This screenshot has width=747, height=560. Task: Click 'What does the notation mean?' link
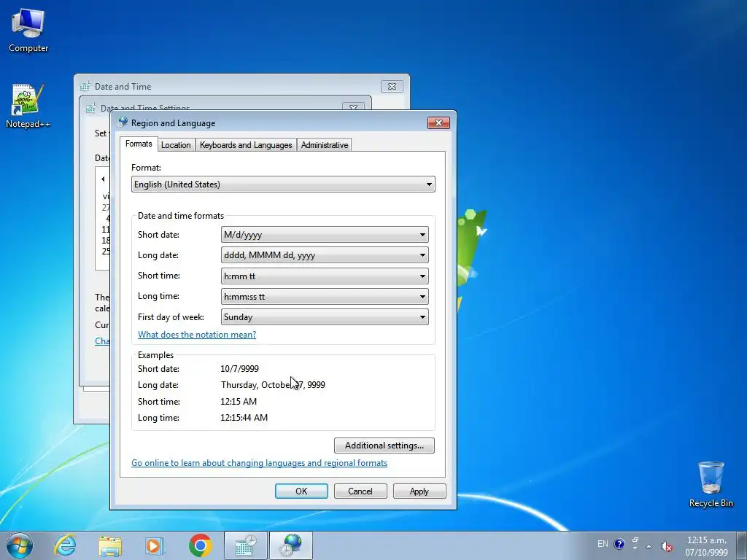tap(197, 334)
